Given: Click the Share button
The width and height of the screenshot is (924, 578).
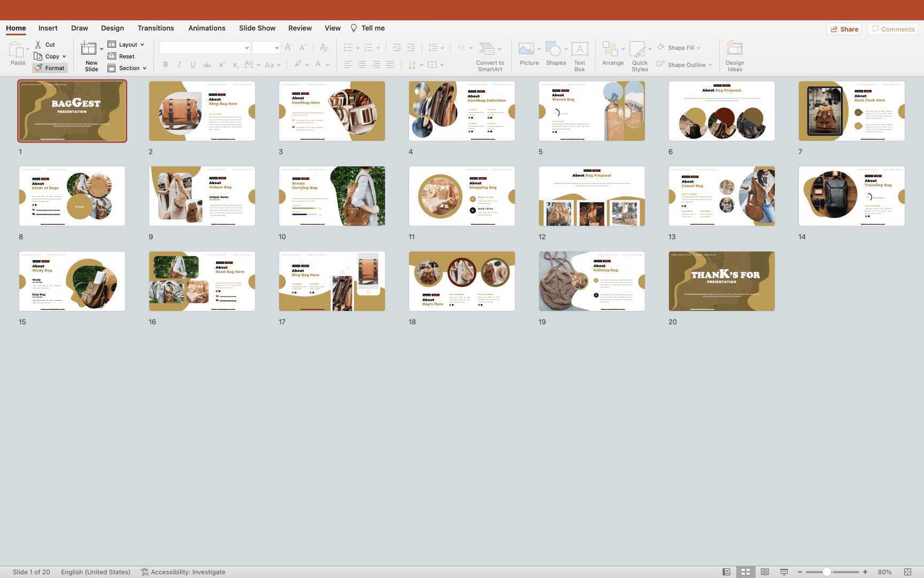Looking at the screenshot, I should pyautogui.click(x=844, y=29).
